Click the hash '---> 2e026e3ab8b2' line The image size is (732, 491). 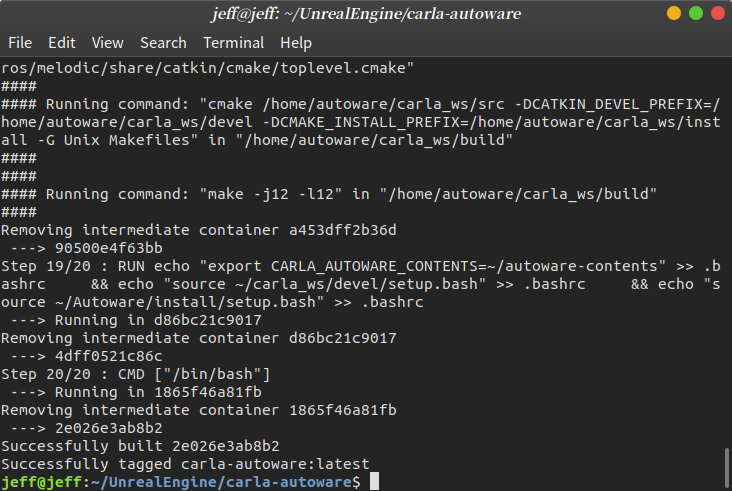[86, 428]
